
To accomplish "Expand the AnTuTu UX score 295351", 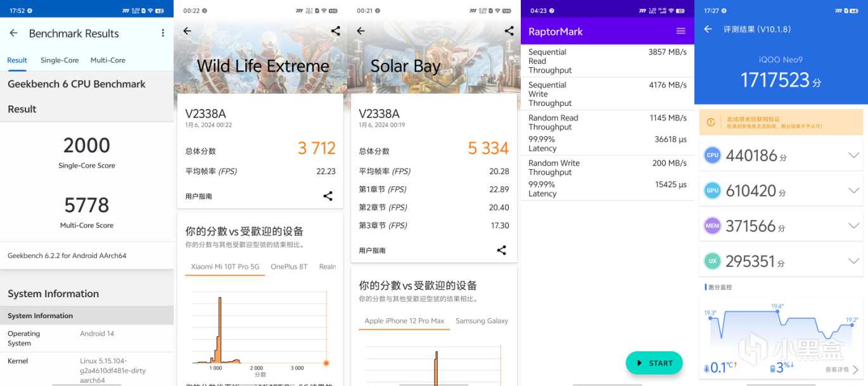I will coord(853,261).
